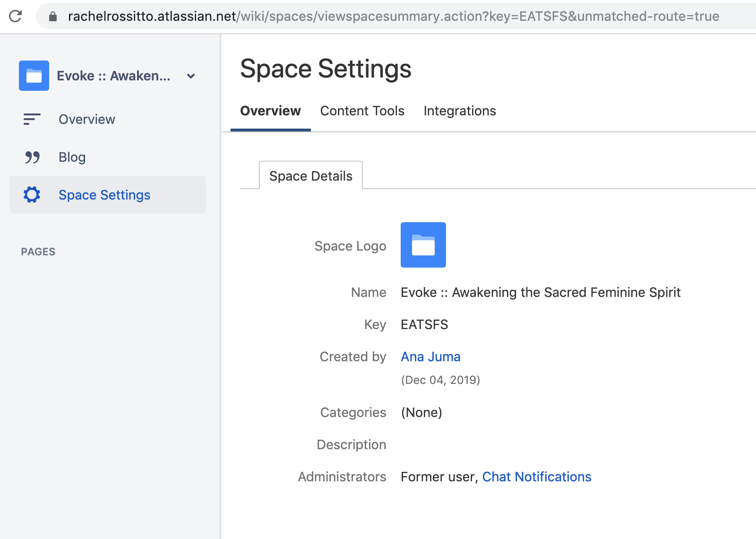The image size is (756, 539).
Task: Select Space Settings in the sidebar
Action: [108, 195]
